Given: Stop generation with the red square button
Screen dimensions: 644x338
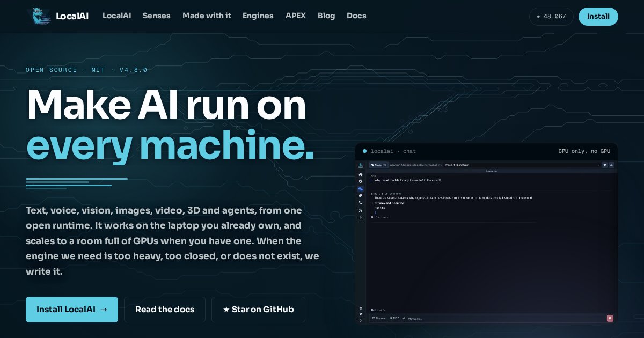Looking at the screenshot, I should click(610, 318).
